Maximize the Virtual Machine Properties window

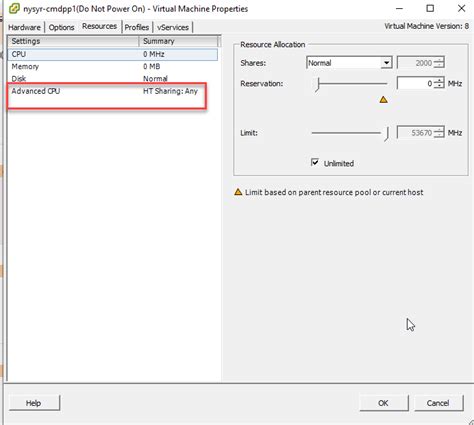430,8
